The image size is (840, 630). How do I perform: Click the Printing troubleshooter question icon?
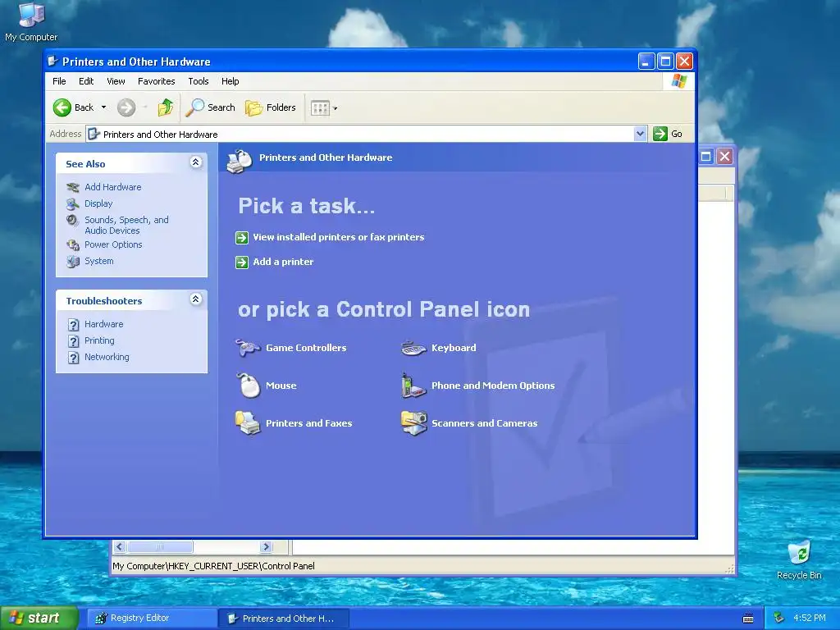coord(74,342)
